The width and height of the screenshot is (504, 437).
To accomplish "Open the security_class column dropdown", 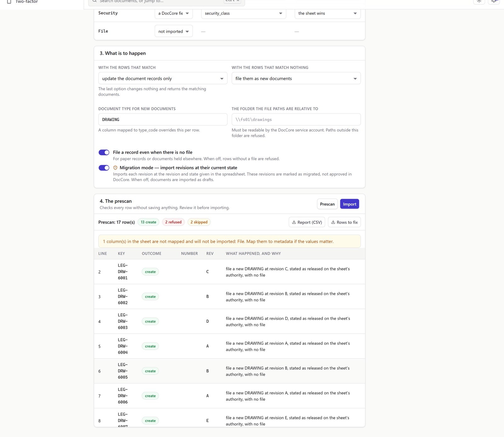I will coord(243,13).
